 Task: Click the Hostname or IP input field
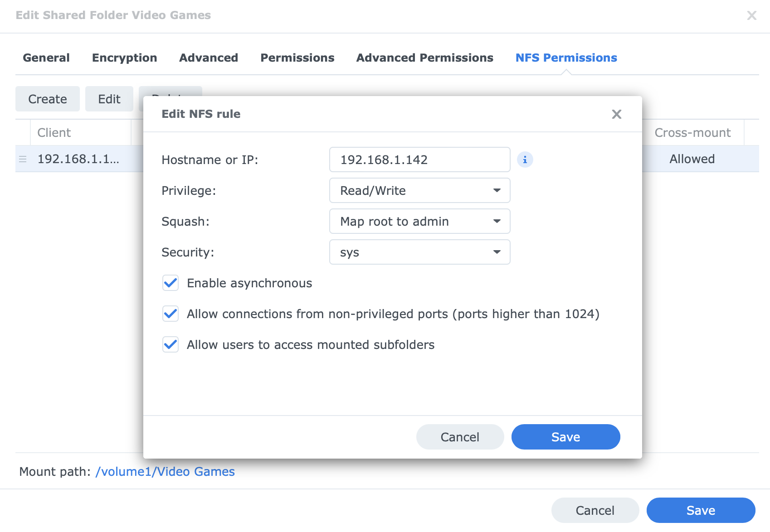(420, 160)
